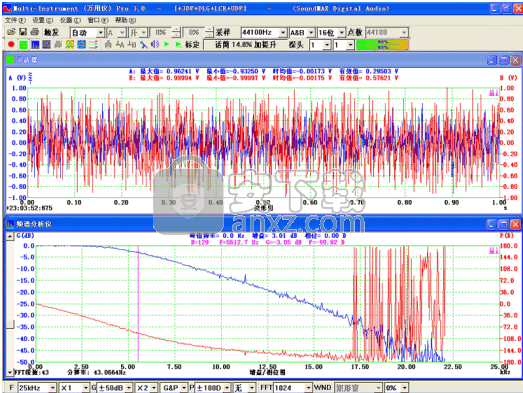Click the green play arrow icon
This screenshot has width=523, height=393.
point(166,44)
